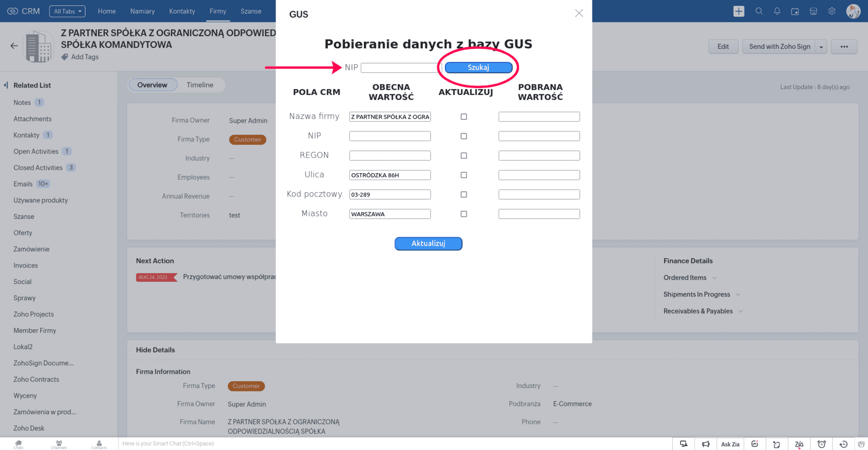Switch to the Timeline tab
This screenshot has width=868, height=450.
click(200, 85)
